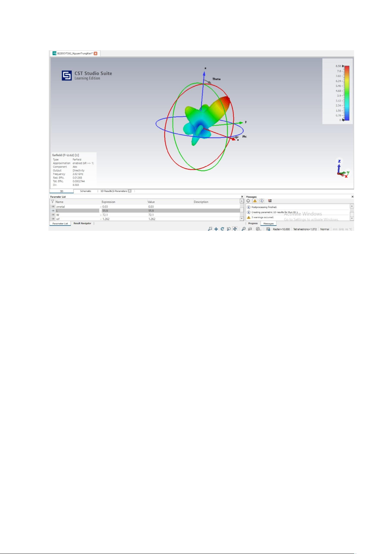The image size is (392, 554).
Task: Select the Parameter List bottom tab
Action: click(x=60, y=224)
